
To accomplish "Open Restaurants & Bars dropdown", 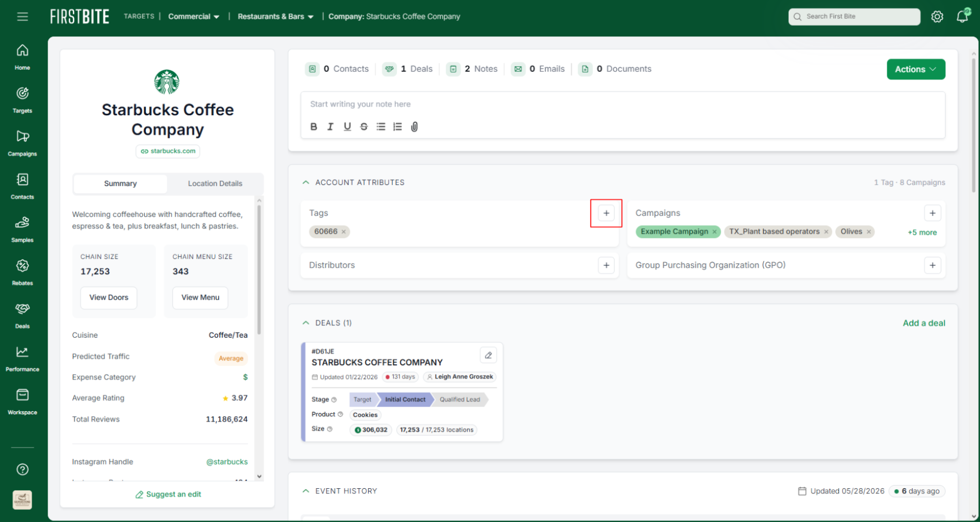I will tap(275, 17).
